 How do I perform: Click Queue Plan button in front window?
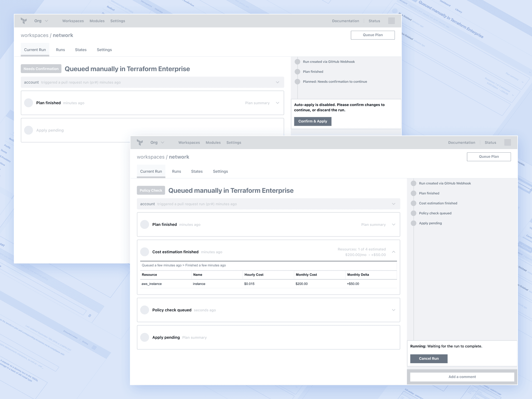coord(489,157)
